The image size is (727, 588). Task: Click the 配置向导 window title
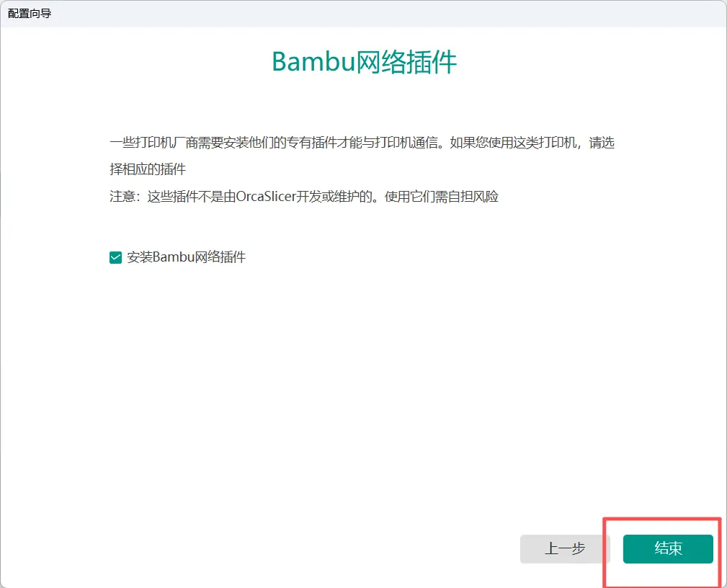[x=30, y=14]
